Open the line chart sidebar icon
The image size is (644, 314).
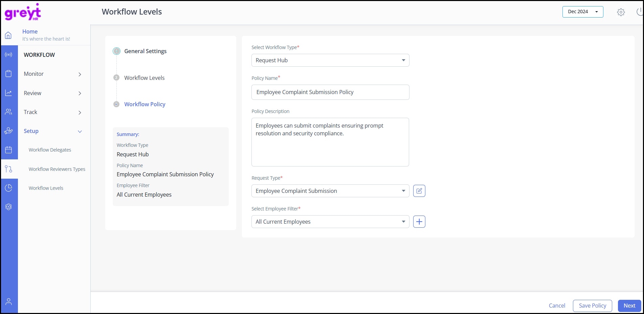(8, 93)
